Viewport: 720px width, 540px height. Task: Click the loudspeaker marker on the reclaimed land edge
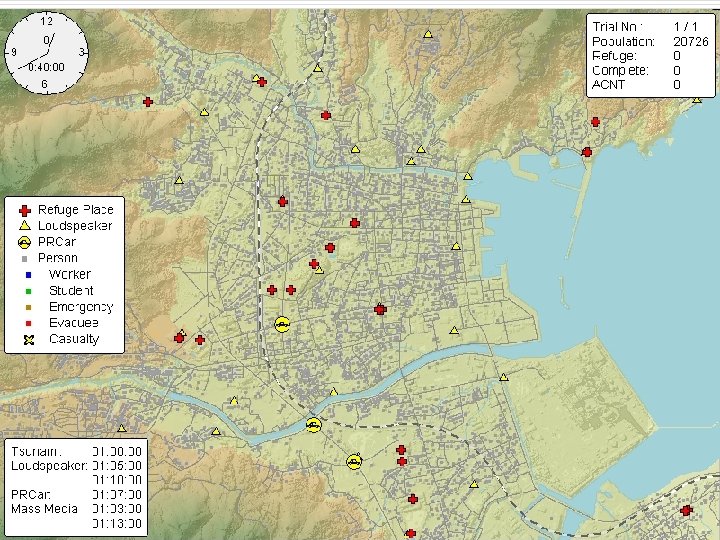point(504,377)
